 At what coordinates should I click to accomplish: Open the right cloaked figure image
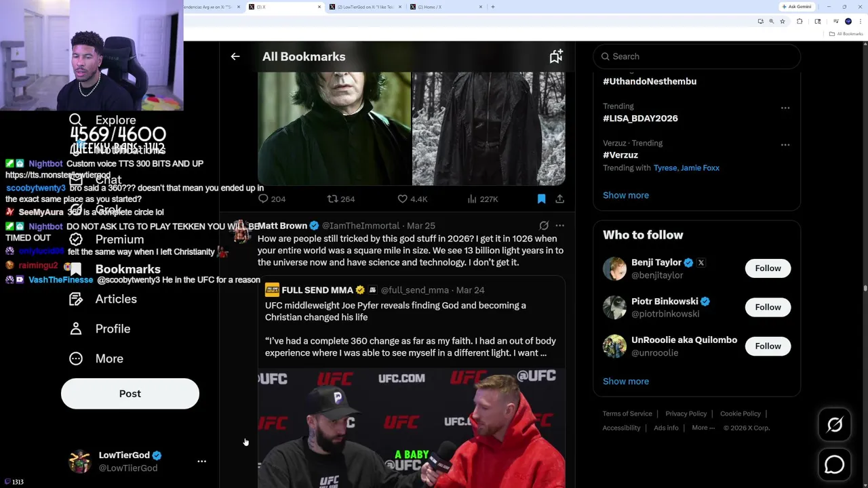coord(488,129)
